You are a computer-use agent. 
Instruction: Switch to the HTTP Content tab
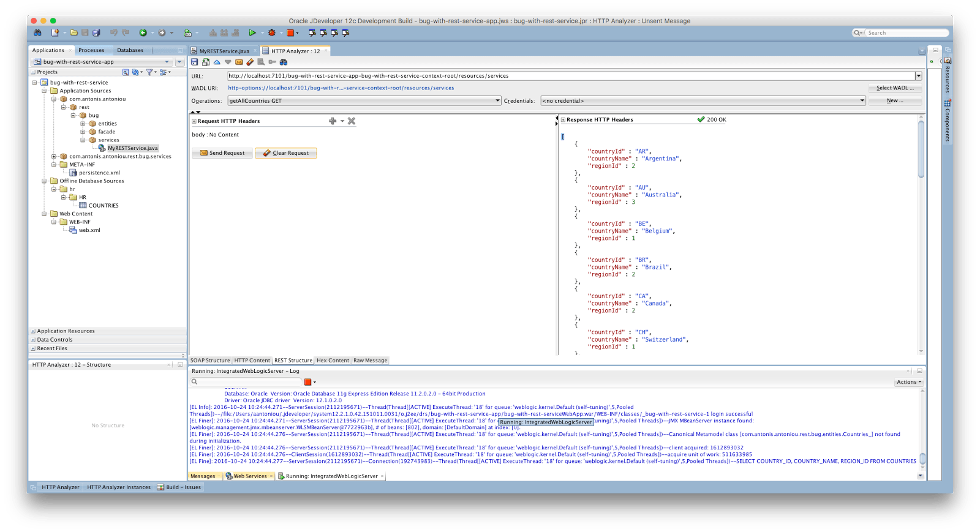[x=252, y=361]
